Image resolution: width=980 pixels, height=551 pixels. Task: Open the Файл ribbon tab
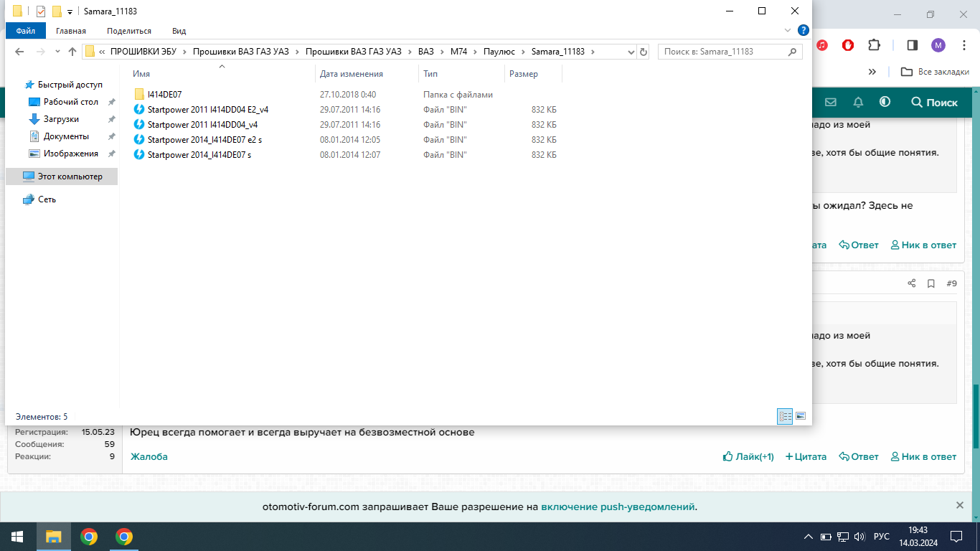click(25, 31)
